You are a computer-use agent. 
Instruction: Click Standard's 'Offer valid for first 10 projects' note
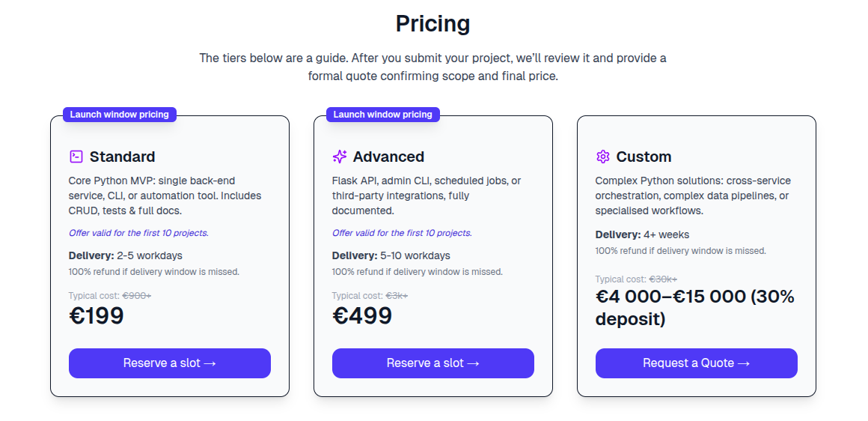pyautogui.click(x=138, y=233)
